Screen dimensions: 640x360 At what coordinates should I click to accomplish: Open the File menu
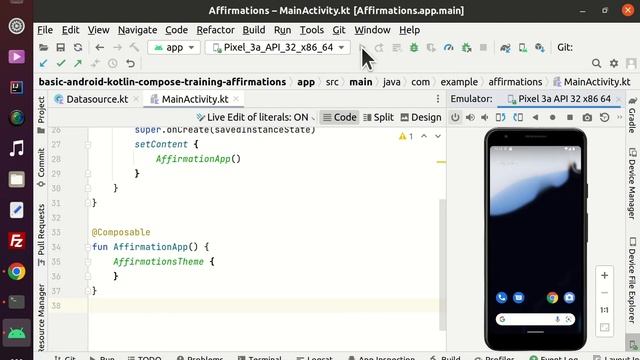click(45, 30)
